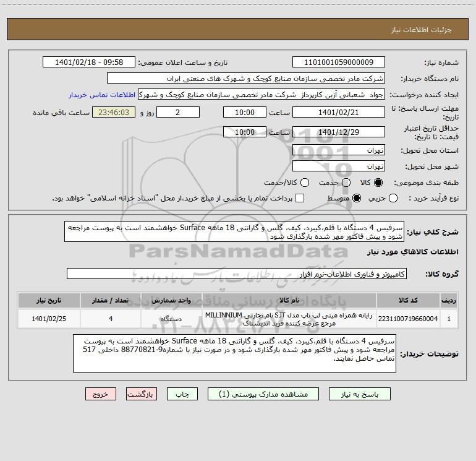Click the need date cell 1401/02/25
This screenshot has height=461, width=476.
pyautogui.click(x=49, y=319)
